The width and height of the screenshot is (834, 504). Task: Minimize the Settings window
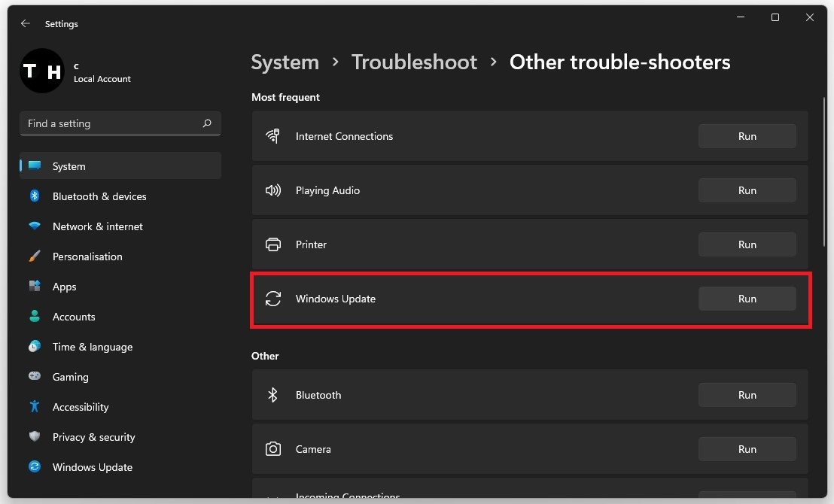(741, 17)
